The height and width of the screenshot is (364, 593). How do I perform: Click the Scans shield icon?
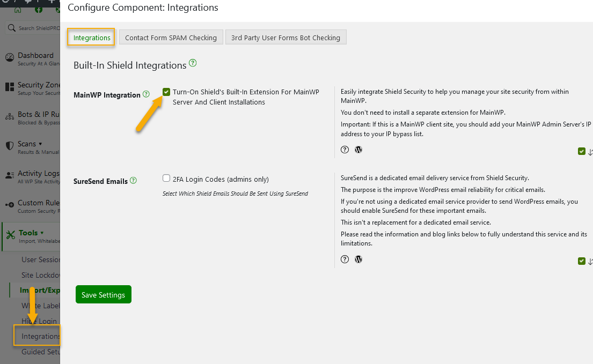coord(10,146)
